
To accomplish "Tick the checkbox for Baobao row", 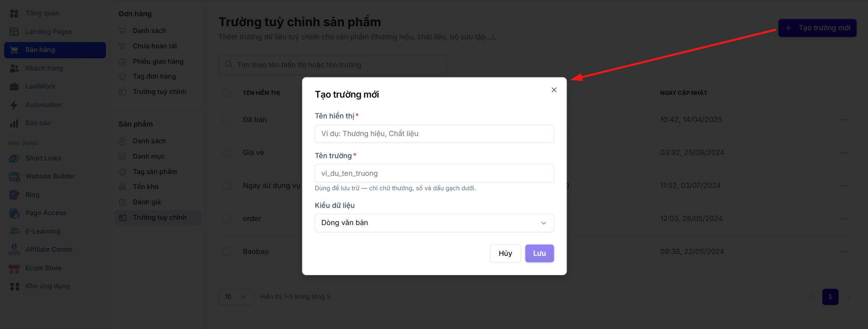I will 227,252.
